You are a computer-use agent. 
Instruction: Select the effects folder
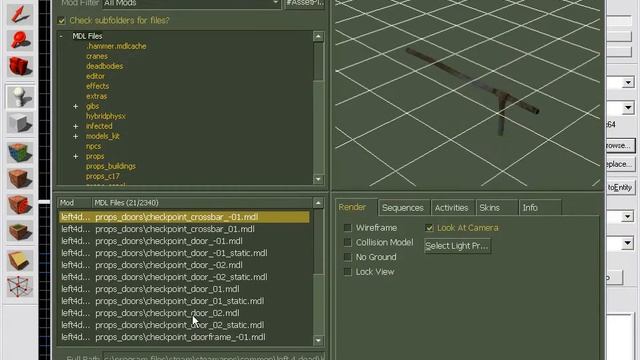point(97,86)
